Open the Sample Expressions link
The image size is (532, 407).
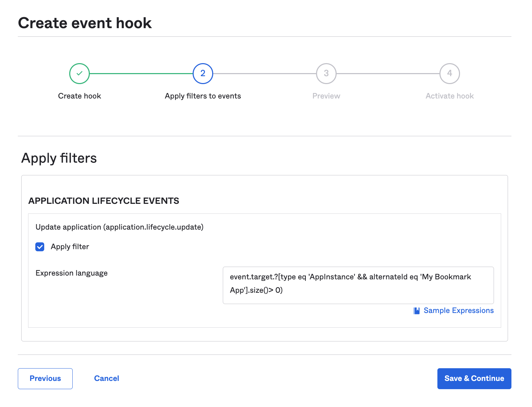pyautogui.click(x=458, y=311)
